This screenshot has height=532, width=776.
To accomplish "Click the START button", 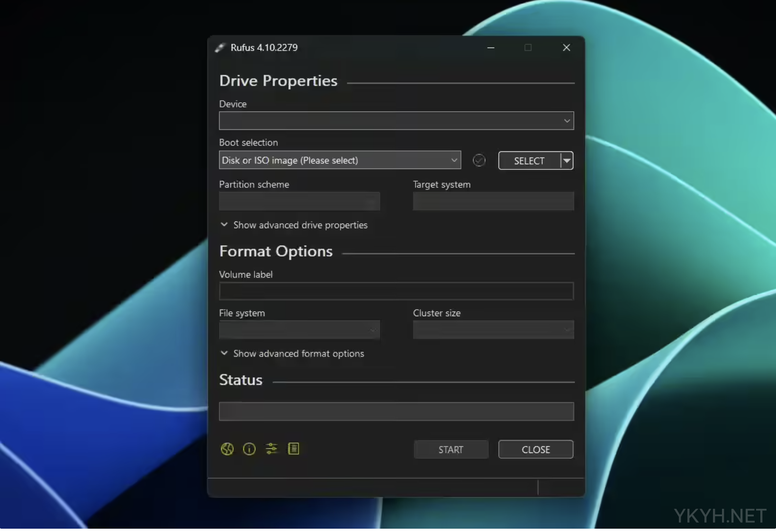I will [x=451, y=449].
